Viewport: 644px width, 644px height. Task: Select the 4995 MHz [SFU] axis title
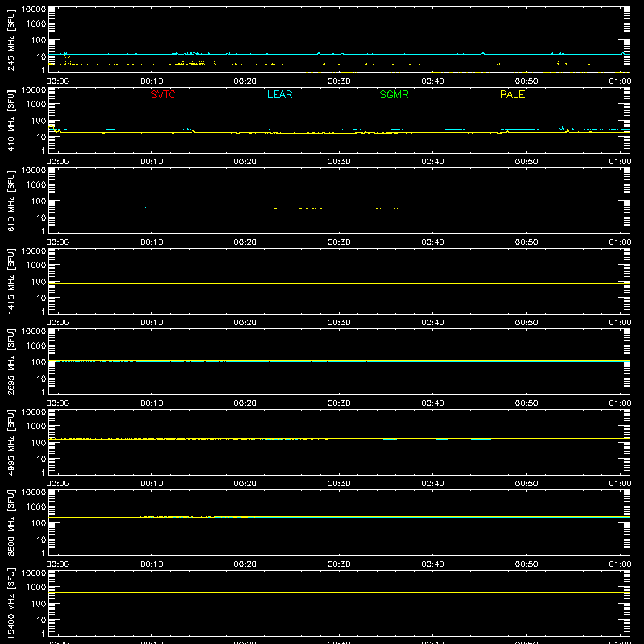tap(10, 442)
